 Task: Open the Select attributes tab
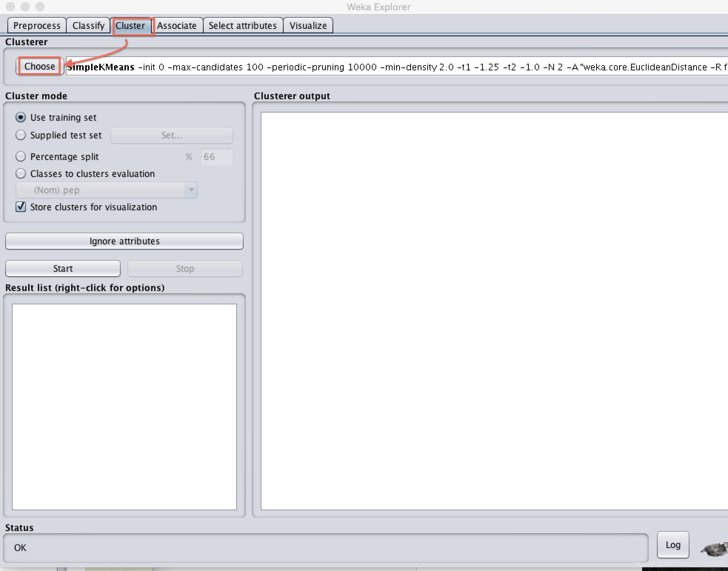[x=243, y=26]
